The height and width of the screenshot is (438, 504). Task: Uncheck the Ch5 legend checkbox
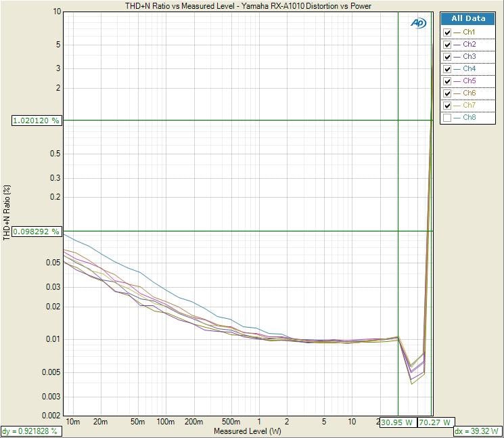pyautogui.click(x=446, y=81)
